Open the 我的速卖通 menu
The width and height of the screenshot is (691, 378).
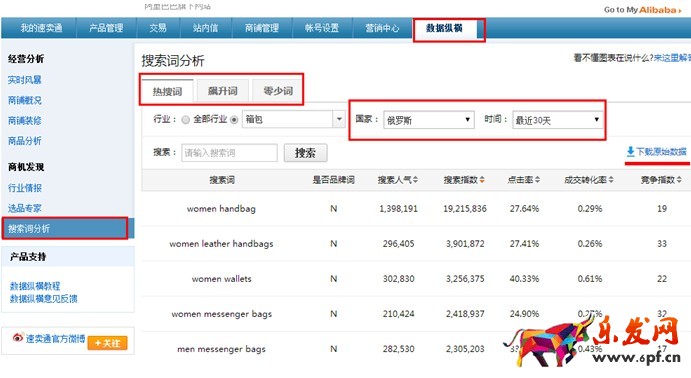click(x=41, y=28)
